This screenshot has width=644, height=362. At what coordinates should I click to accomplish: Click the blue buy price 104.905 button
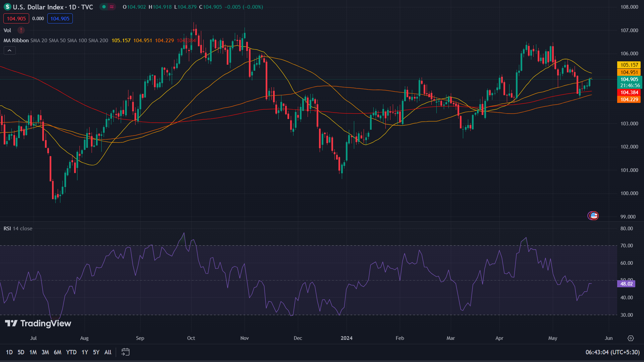click(x=60, y=19)
